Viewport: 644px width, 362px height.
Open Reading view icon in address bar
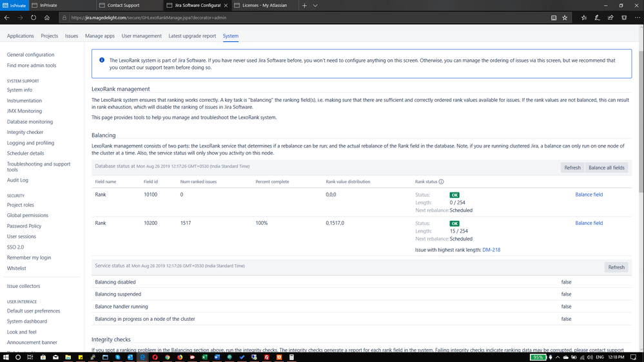pyautogui.click(x=554, y=17)
